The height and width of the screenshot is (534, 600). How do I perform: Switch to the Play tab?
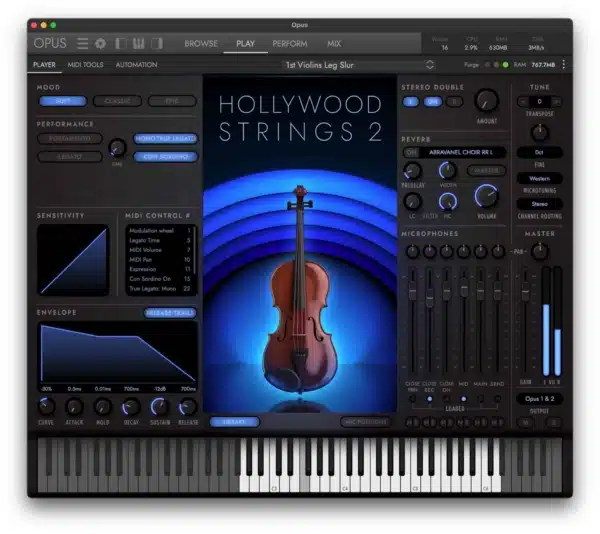tap(245, 44)
